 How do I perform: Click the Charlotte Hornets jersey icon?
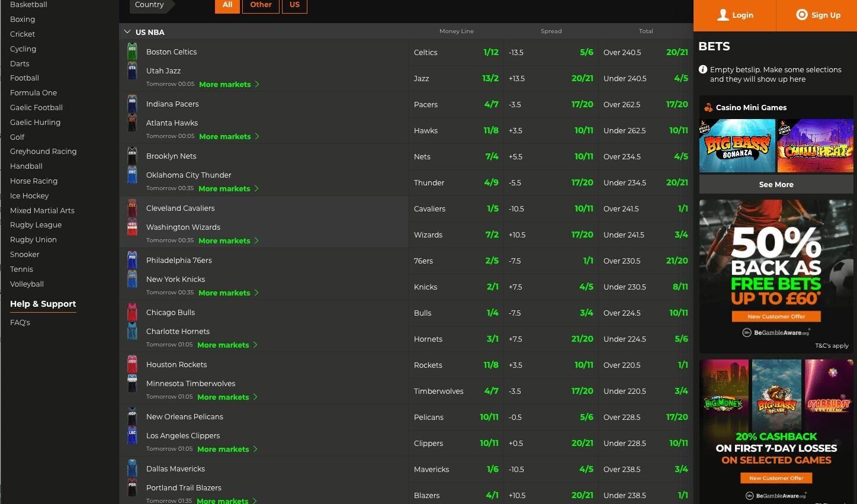[132, 331]
